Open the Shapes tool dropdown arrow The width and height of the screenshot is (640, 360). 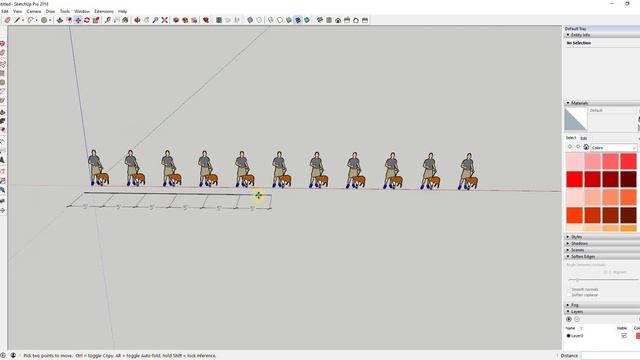click(x=50, y=20)
